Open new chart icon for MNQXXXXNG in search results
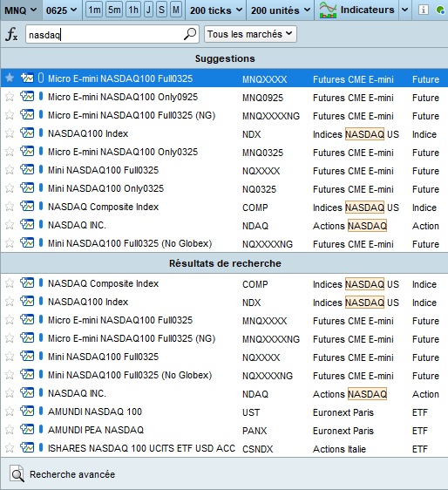Screen dimensions: 448x490 pos(27,337)
